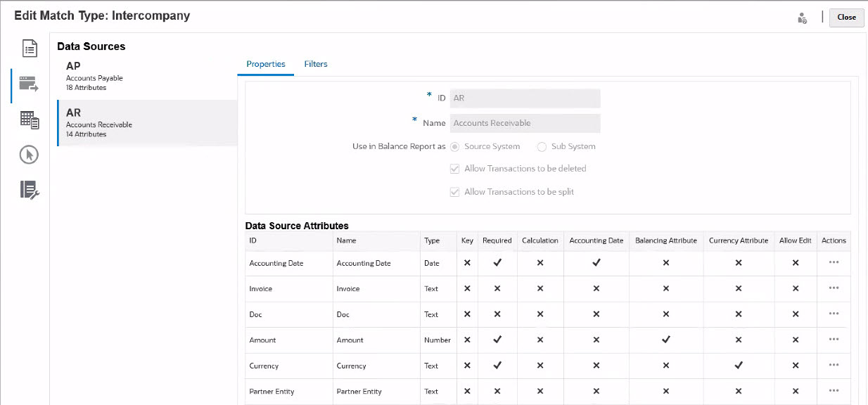Click the Currency Attribute column header
This screenshot has width=868, height=405.
point(739,240)
